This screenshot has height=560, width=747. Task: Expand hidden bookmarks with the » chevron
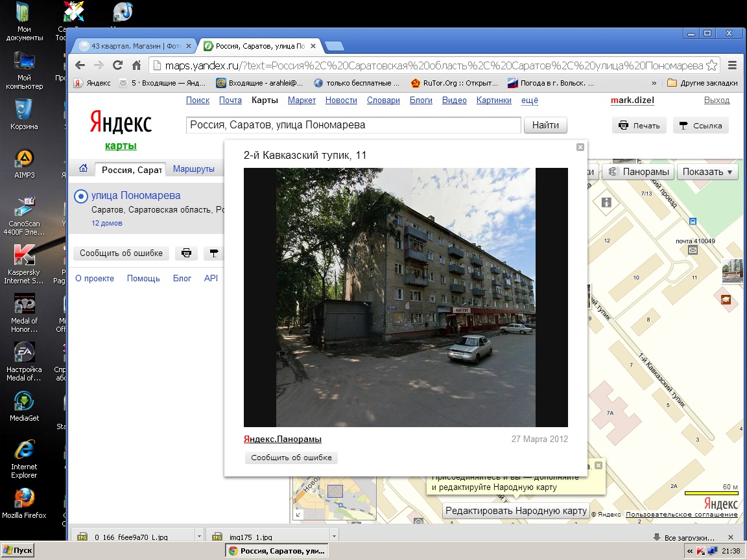click(x=654, y=83)
